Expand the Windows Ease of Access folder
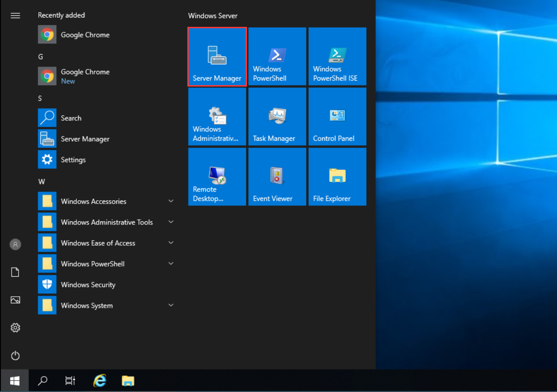The height and width of the screenshot is (392, 557). click(x=98, y=243)
